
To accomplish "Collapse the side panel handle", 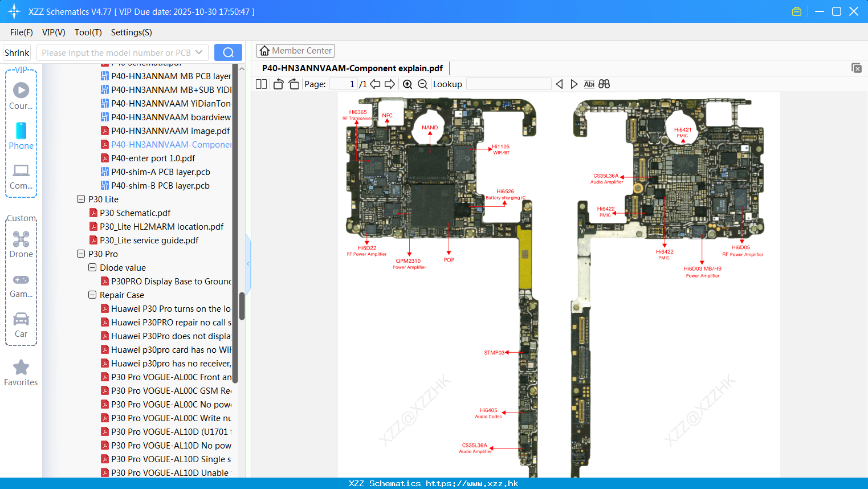I will coord(248,263).
